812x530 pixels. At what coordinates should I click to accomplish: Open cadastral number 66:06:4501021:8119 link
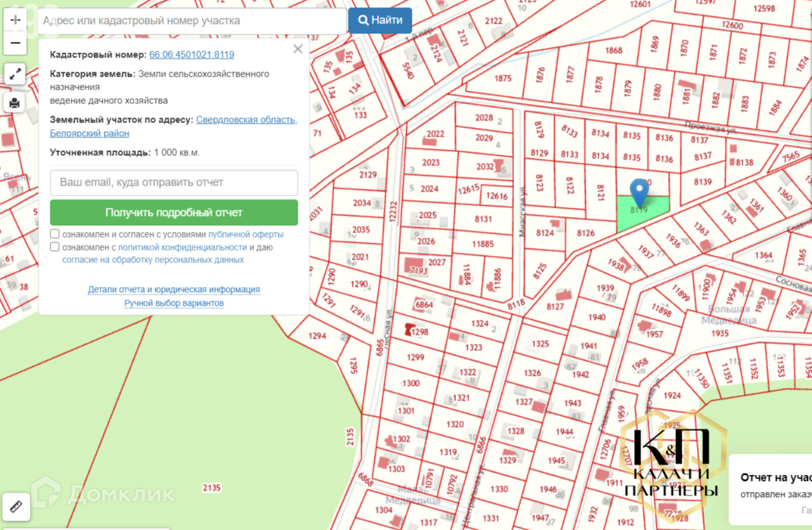click(192, 55)
